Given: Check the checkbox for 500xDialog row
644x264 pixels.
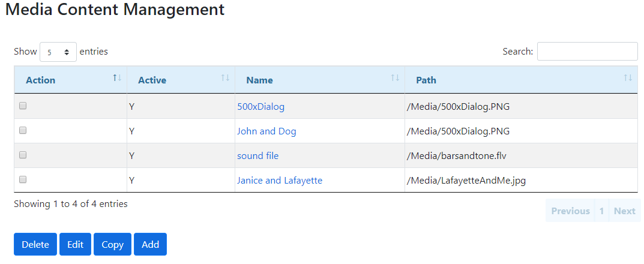Looking at the screenshot, I should [x=23, y=106].
